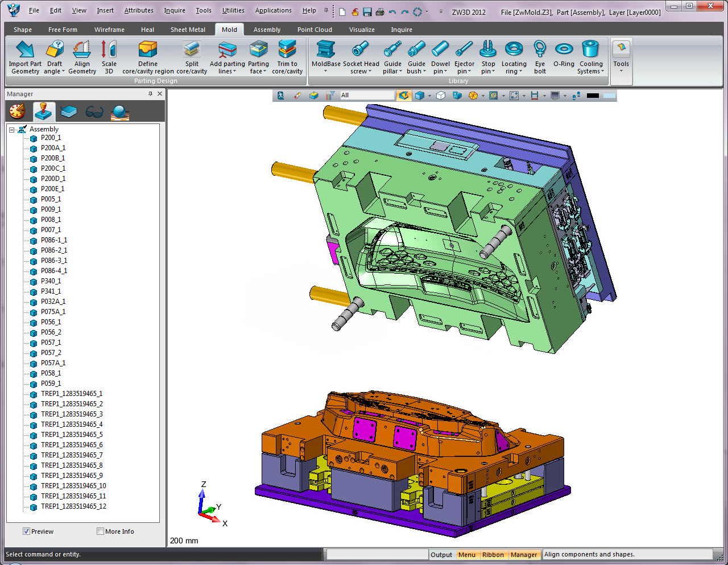
Task: Insert an Eye bolt from the library
Action: [540, 50]
